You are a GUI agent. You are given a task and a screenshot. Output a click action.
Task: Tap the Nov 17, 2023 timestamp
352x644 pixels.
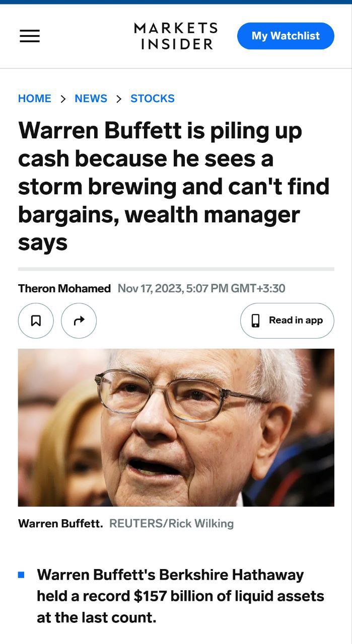(201, 288)
